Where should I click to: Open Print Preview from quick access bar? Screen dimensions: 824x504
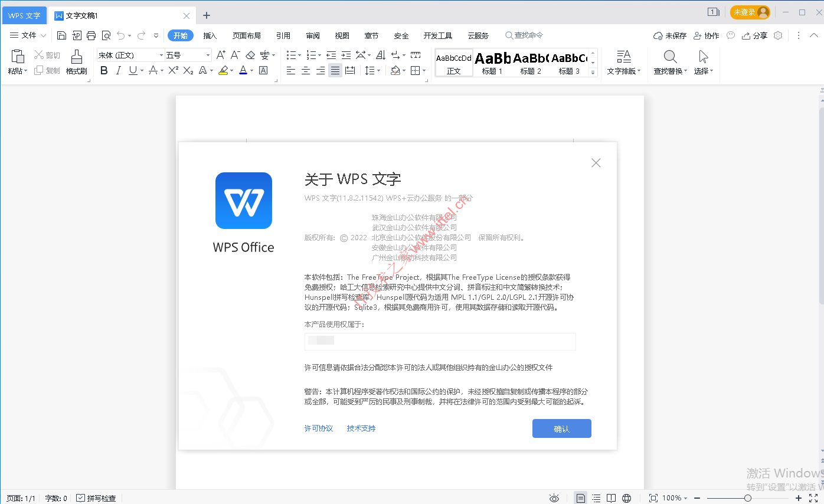[106, 35]
